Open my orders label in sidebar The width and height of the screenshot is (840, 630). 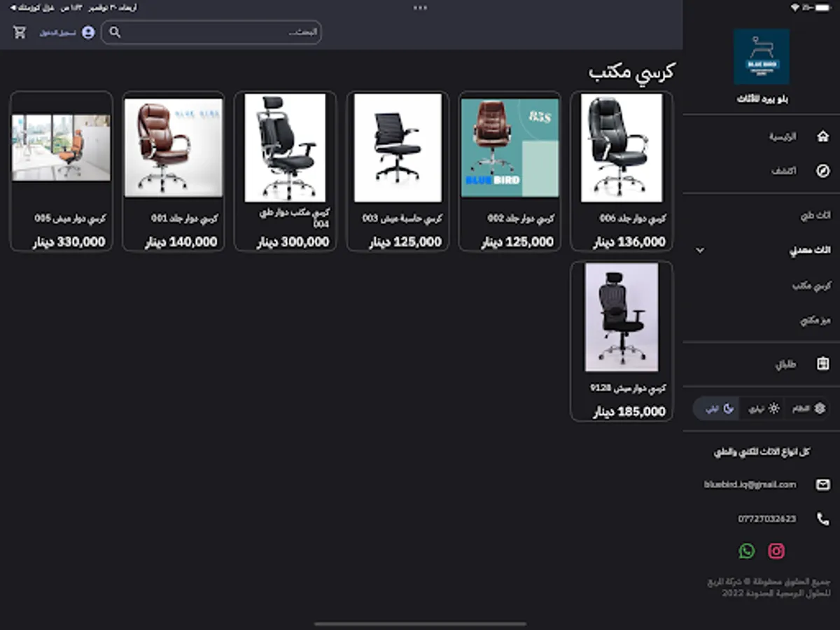[786, 365]
